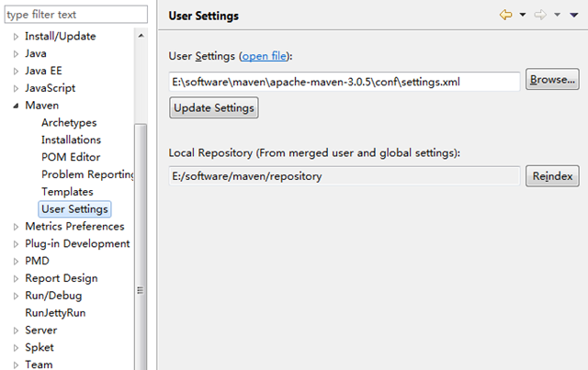The width and height of the screenshot is (588, 370).
Task: Expand the Java EE tree node
Action: pyautogui.click(x=16, y=71)
